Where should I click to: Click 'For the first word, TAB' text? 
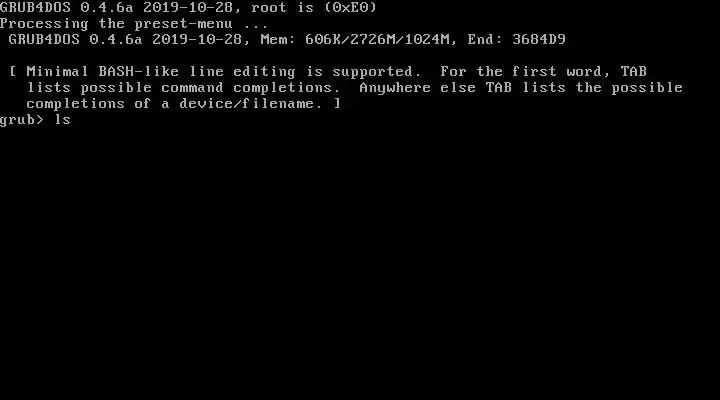tap(544, 72)
